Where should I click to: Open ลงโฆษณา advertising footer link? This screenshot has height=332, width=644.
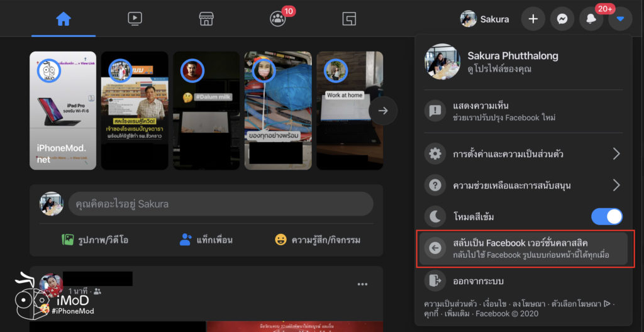click(528, 304)
